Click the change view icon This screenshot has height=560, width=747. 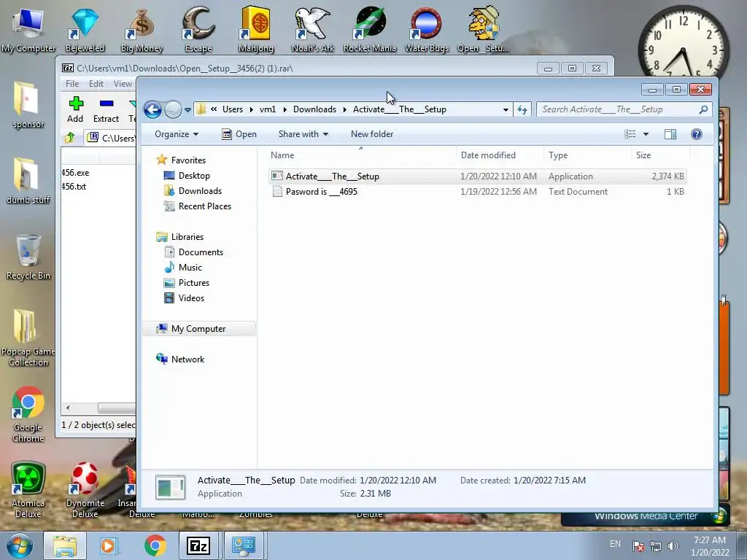click(630, 134)
